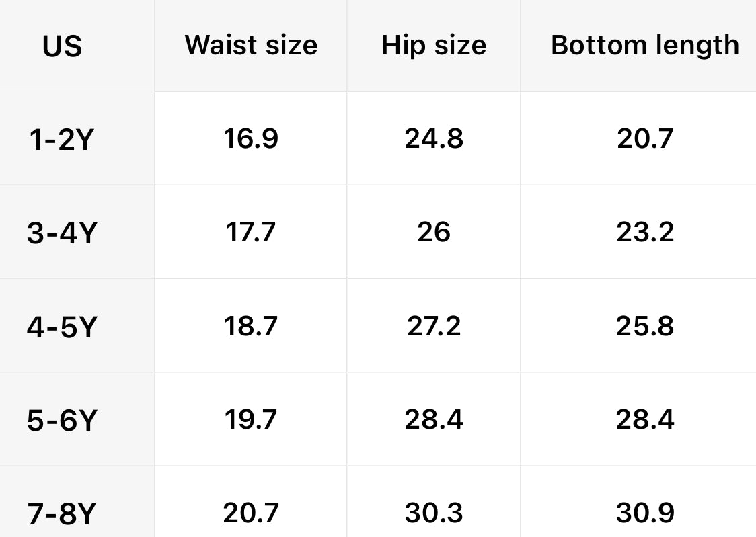Click the Hip size column header

434,45
